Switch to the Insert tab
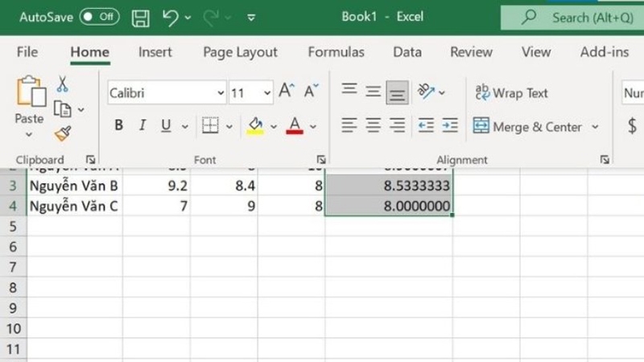644x362 pixels. click(155, 52)
